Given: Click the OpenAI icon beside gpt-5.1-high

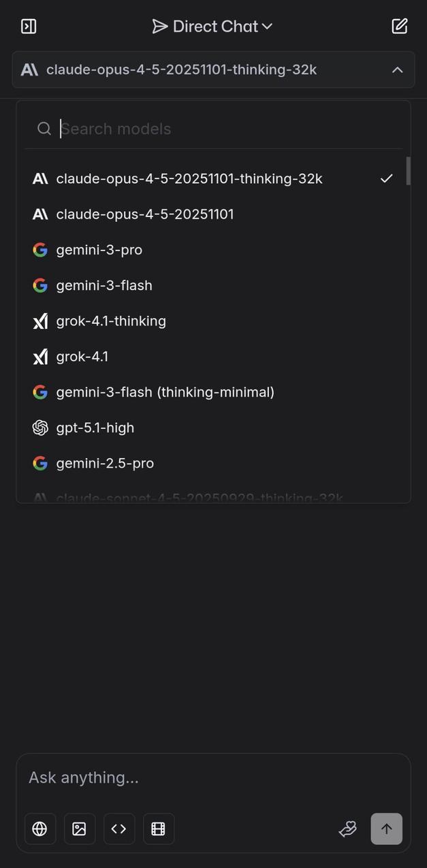Looking at the screenshot, I should click(x=40, y=427).
